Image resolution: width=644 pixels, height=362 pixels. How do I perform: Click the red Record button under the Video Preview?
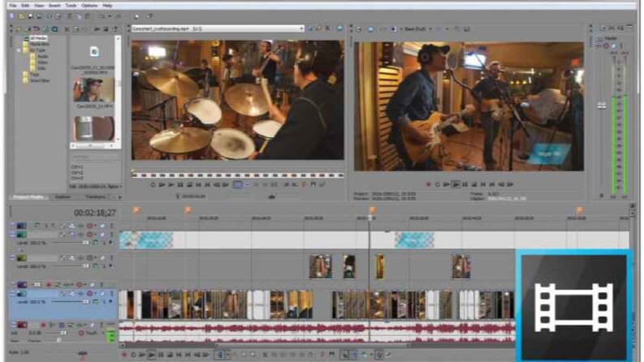[428, 185]
